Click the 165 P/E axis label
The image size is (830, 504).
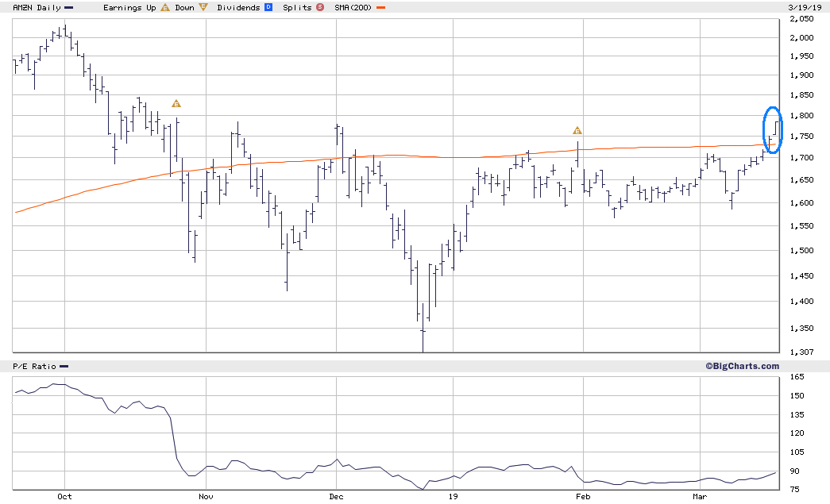797,376
